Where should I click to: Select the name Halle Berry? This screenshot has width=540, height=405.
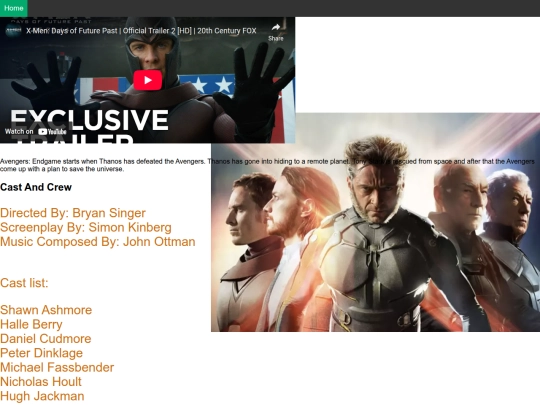click(31, 324)
